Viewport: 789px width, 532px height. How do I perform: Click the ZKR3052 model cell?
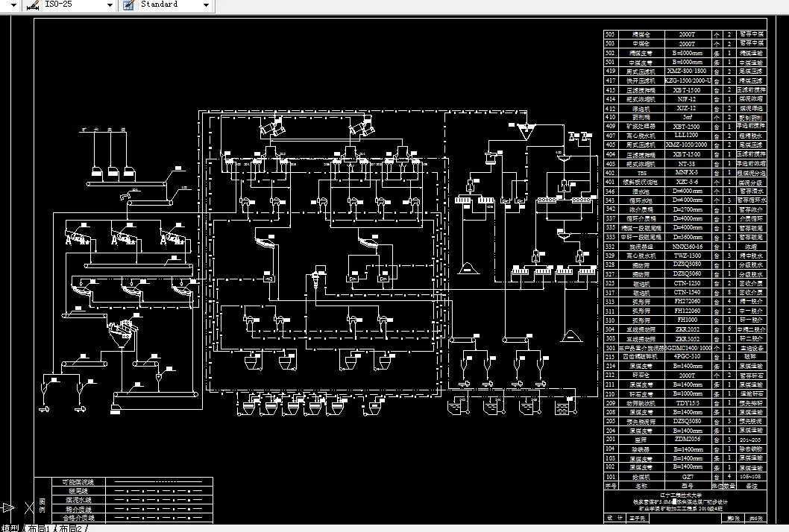688,338
